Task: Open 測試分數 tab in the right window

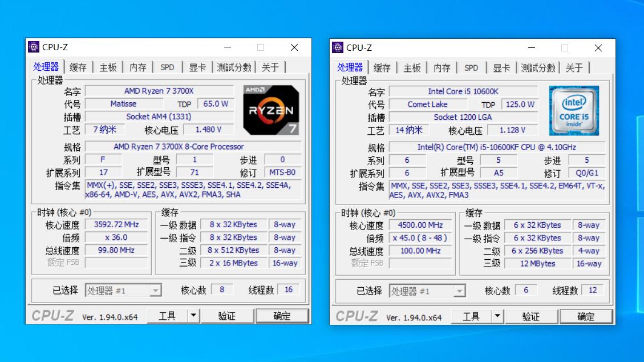Action: (538, 68)
